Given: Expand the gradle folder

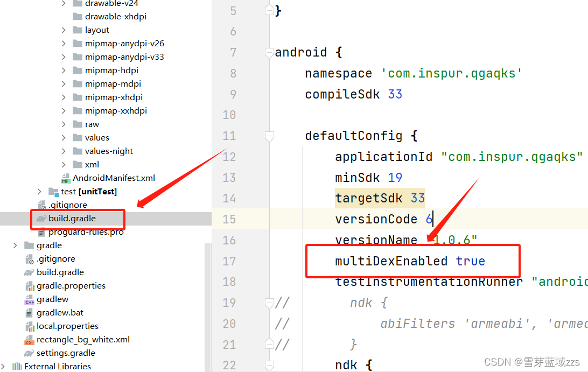Looking at the screenshot, I should (15, 245).
